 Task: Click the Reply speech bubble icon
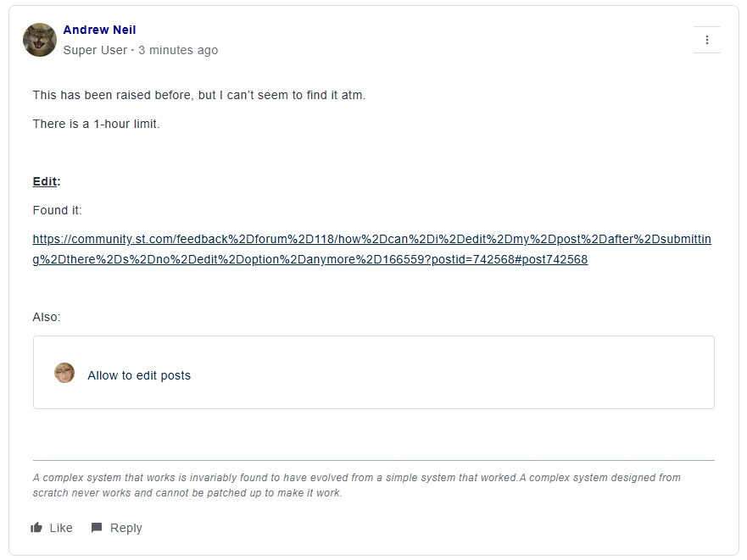coord(97,528)
